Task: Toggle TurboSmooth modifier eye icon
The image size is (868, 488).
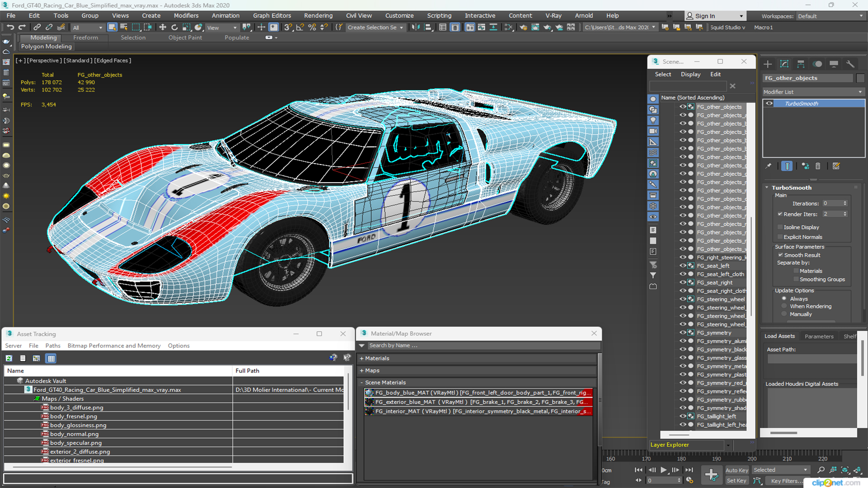Action: (769, 103)
